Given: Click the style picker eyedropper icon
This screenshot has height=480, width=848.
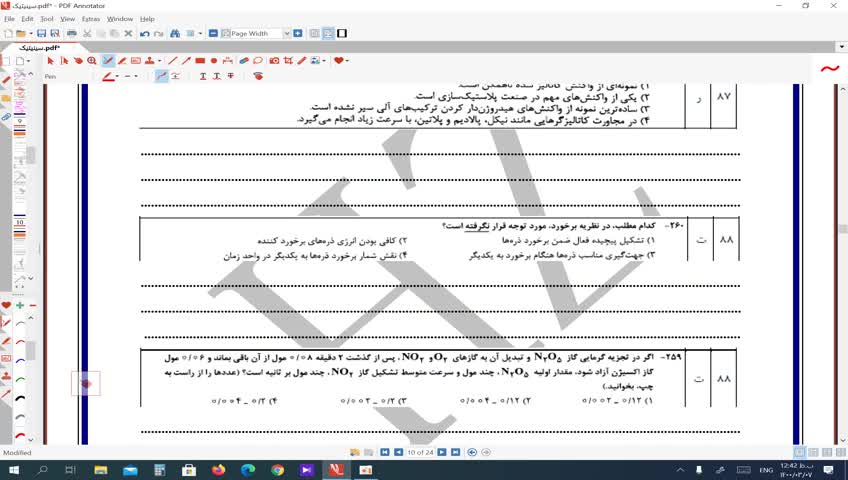Looking at the screenshot, I should (258, 76).
